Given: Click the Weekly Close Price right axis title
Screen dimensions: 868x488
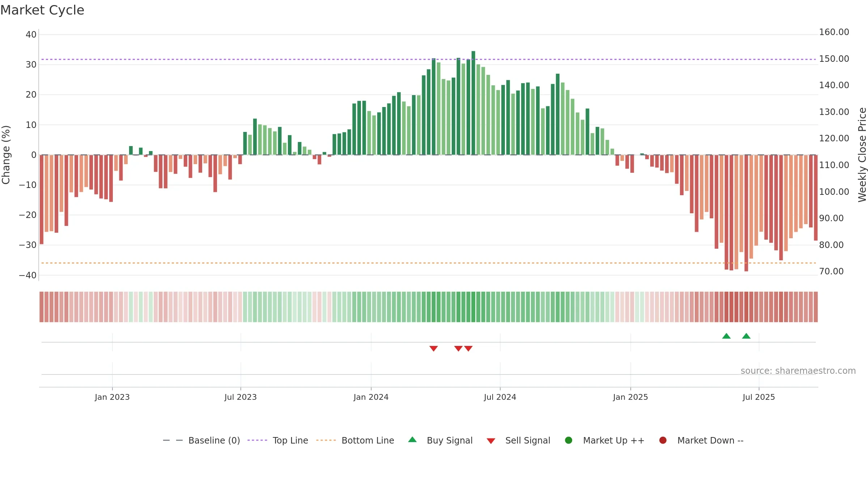Looking at the screenshot, I should point(862,155).
